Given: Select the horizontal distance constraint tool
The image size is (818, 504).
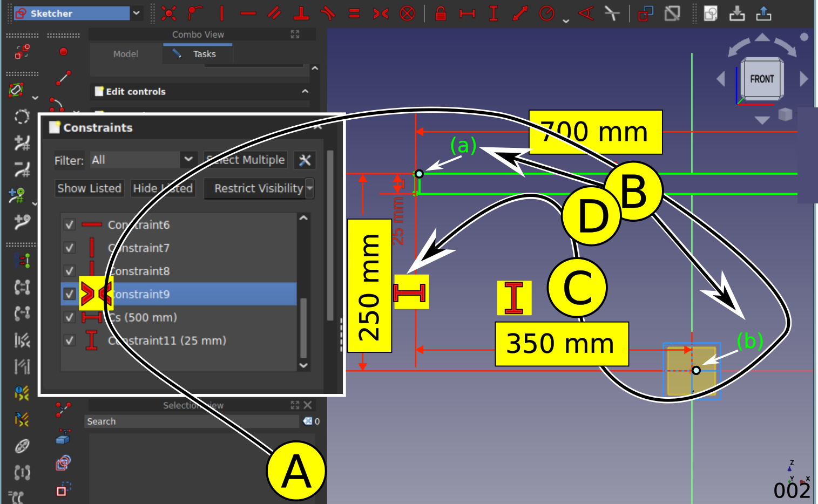Looking at the screenshot, I should pos(467,13).
